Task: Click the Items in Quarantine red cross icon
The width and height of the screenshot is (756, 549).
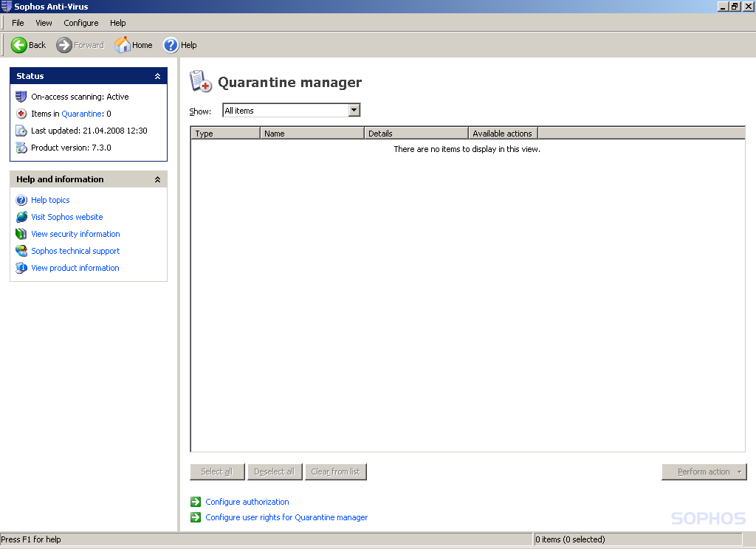Action: [x=21, y=114]
